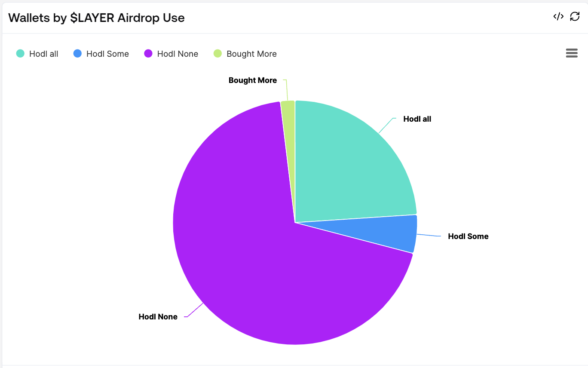Click the Wallets by $LAYER Airdrop Use title
588x368 pixels.
(96, 18)
